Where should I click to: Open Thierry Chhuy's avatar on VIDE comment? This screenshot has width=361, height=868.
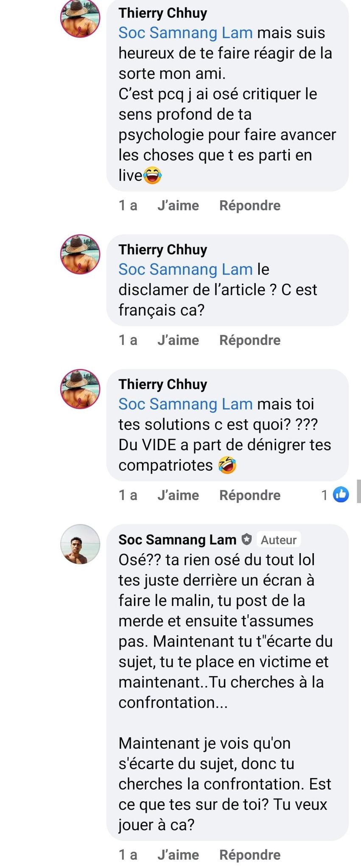[80, 389]
